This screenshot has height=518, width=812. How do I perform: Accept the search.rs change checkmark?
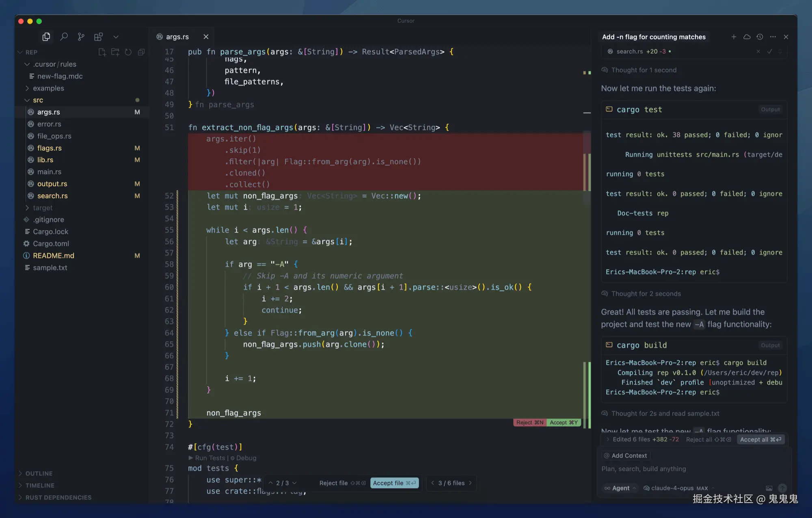pos(769,52)
